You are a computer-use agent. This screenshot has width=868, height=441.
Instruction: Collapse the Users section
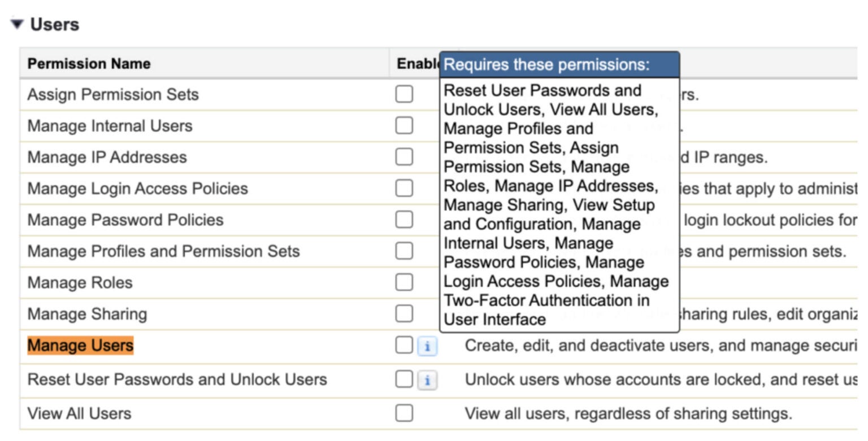tap(15, 24)
